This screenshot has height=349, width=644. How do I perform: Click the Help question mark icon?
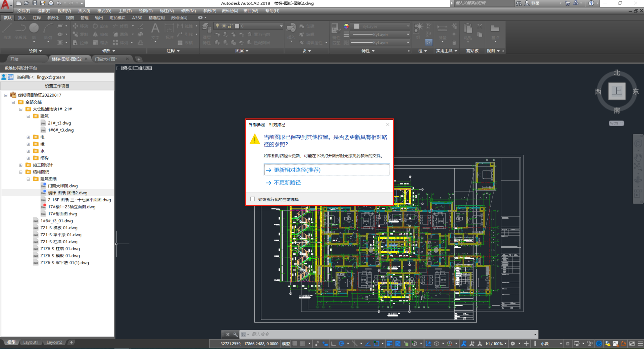point(591,3)
